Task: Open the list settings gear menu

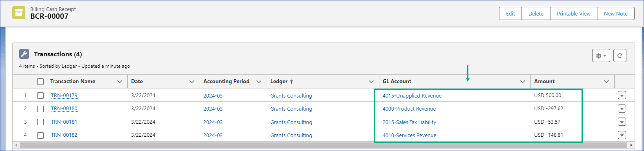Action: [x=601, y=56]
